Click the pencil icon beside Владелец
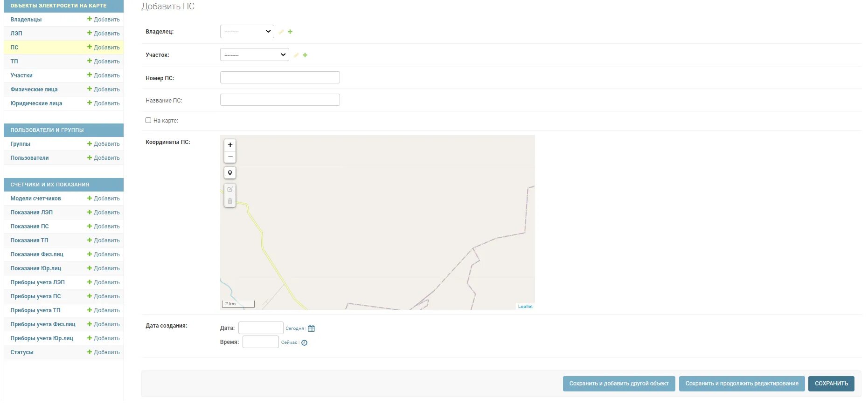The image size is (868, 411). coord(281,32)
